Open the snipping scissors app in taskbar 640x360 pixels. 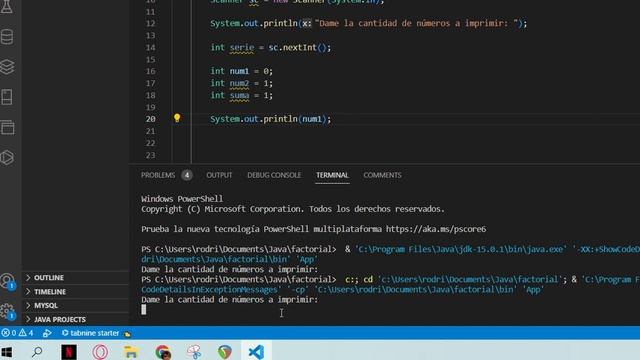click(x=194, y=352)
